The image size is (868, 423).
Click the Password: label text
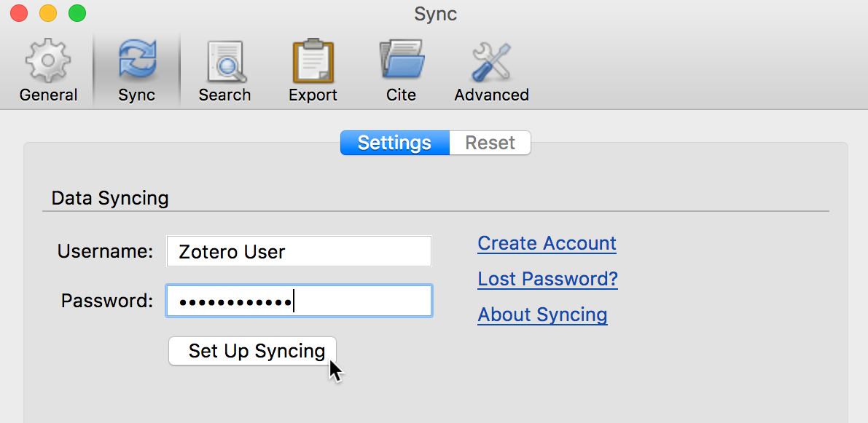107,301
